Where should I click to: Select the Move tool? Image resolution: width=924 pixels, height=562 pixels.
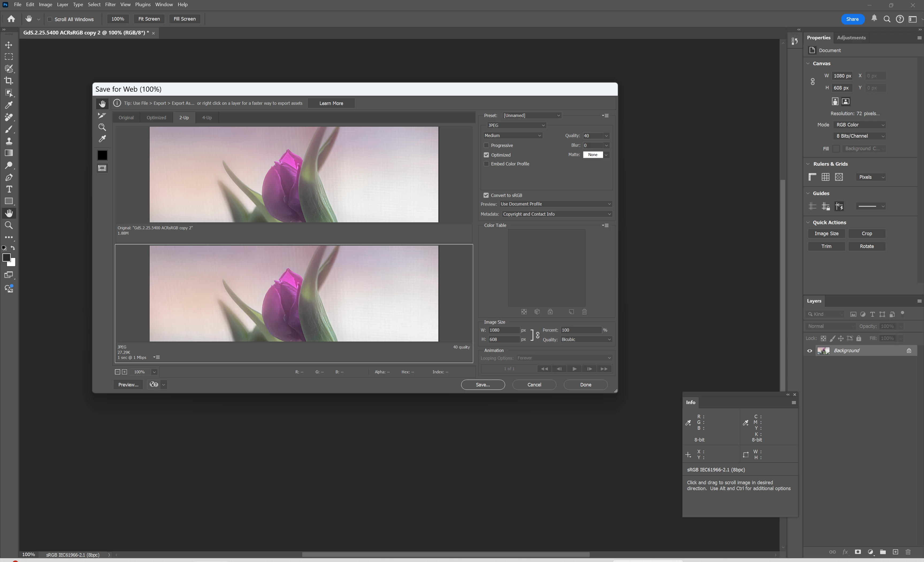coord(9,45)
